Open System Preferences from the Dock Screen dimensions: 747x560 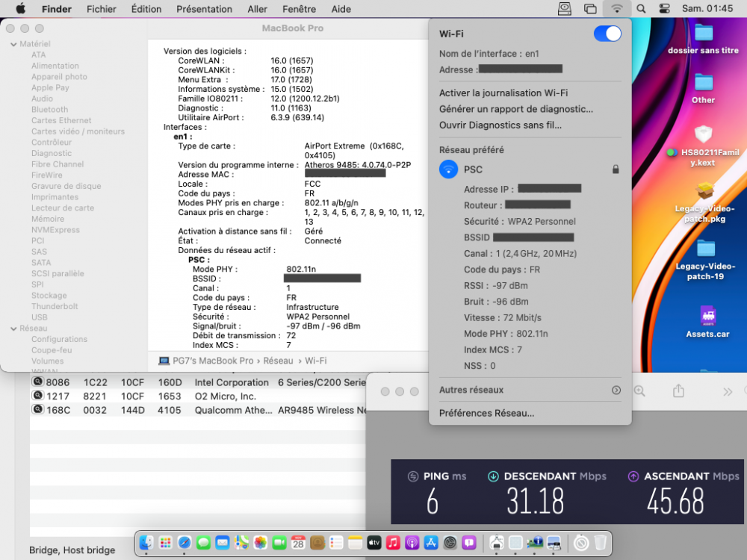pos(450,542)
